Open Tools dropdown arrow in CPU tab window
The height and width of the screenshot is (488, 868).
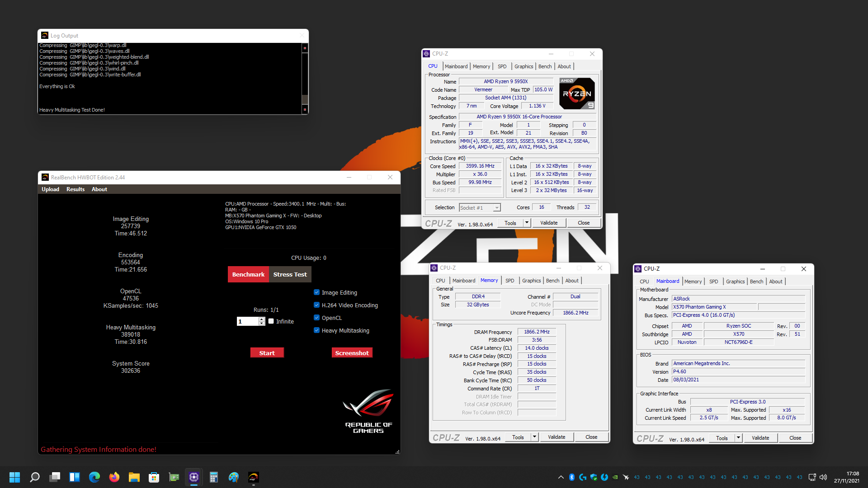point(527,223)
